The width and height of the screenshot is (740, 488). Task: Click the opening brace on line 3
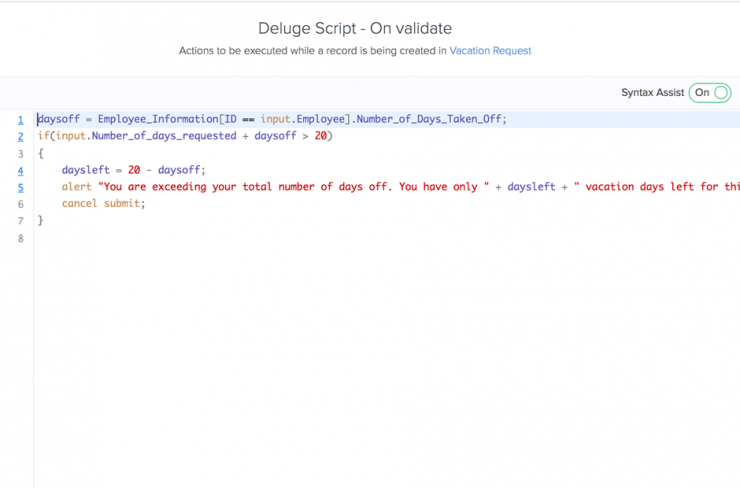point(41,153)
